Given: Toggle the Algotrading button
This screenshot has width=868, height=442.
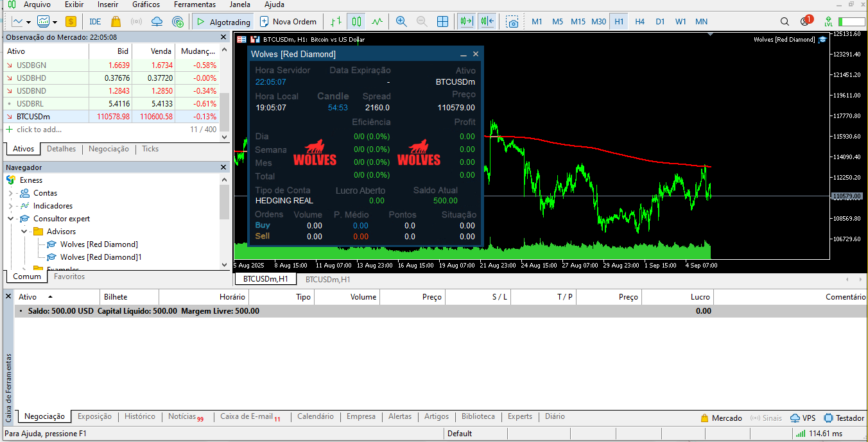Looking at the screenshot, I should pyautogui.click(x=223, y=21).
